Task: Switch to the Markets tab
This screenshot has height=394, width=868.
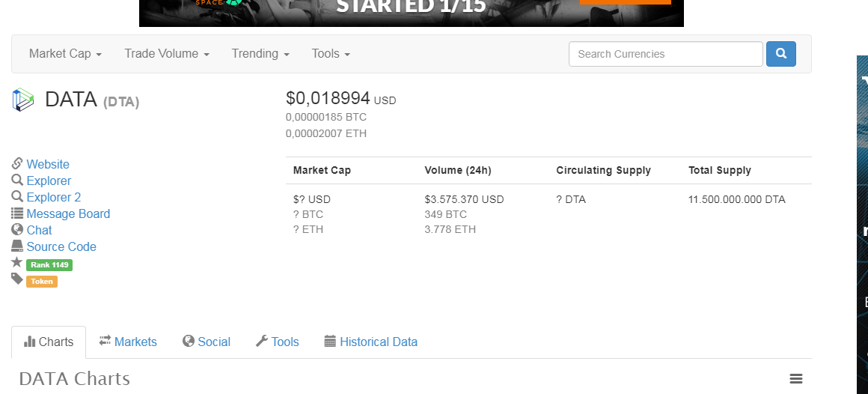Action: click(x=128, y=342)
